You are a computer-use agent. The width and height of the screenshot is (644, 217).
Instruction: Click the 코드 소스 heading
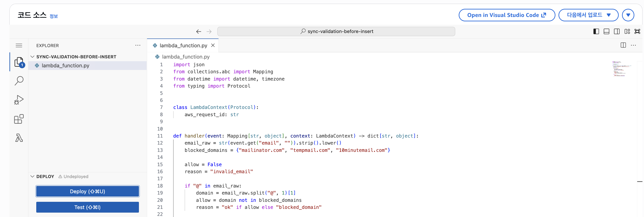click(x=32, y=15)
